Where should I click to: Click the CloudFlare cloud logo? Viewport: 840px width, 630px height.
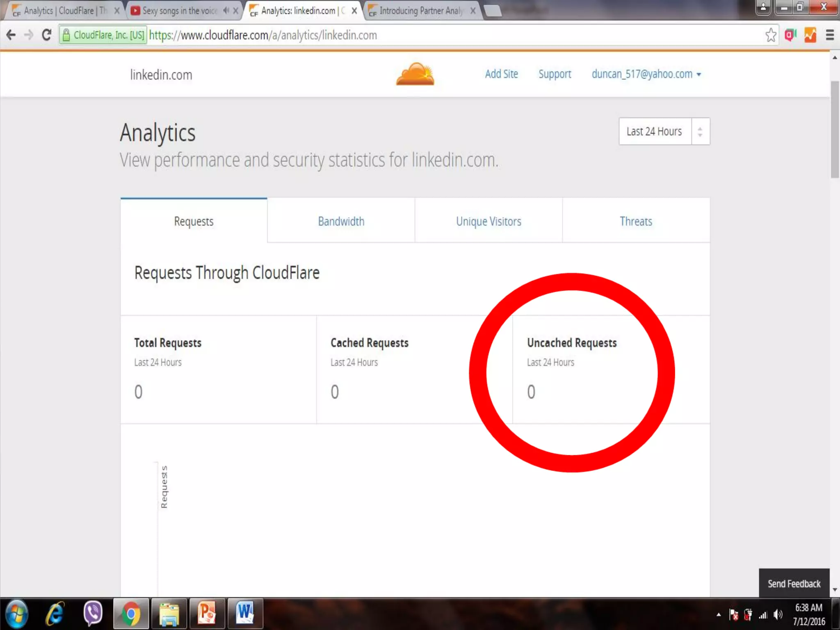click(415, 74)
